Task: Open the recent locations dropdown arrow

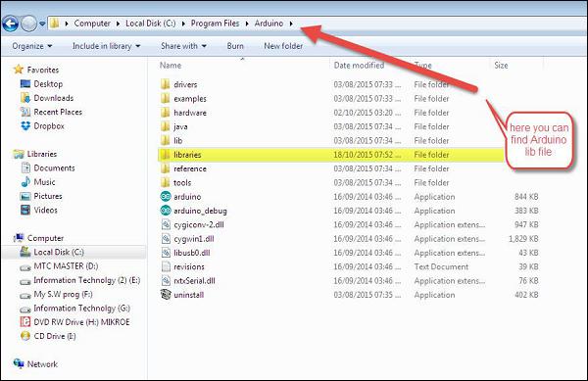Action: point(42,24)
